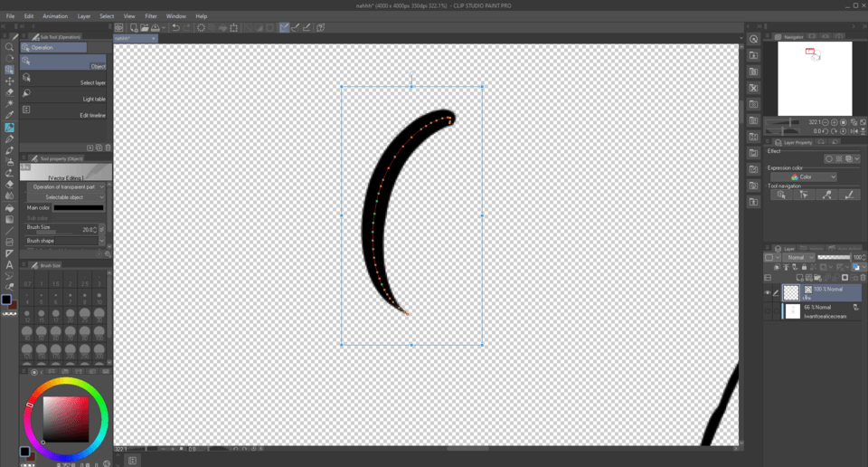Select the Zoom magnifier tool
Screen dimensions: 868x467
pyautogui.click(x=9, y=47)
